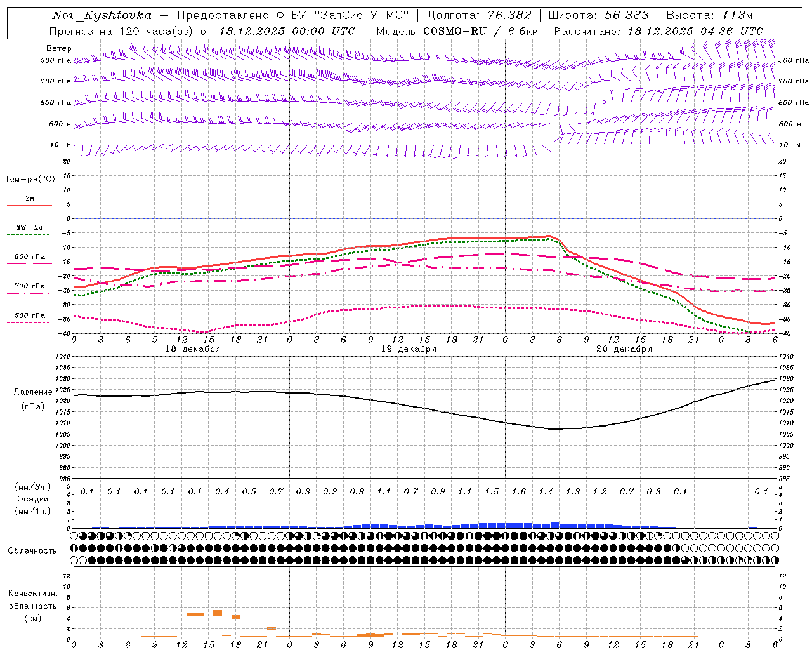
Task: Click the '(мм/3ч.)' precipitation unit label
Action: click(x=33, y=487)
